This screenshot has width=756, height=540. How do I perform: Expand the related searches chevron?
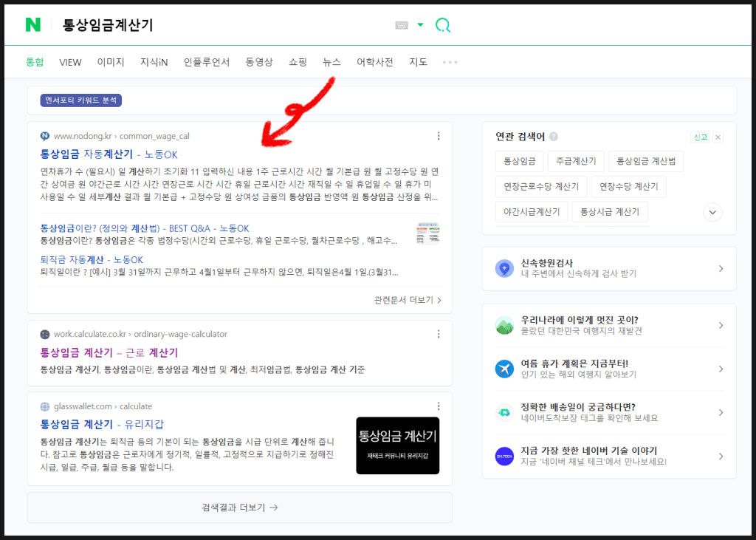712,213
